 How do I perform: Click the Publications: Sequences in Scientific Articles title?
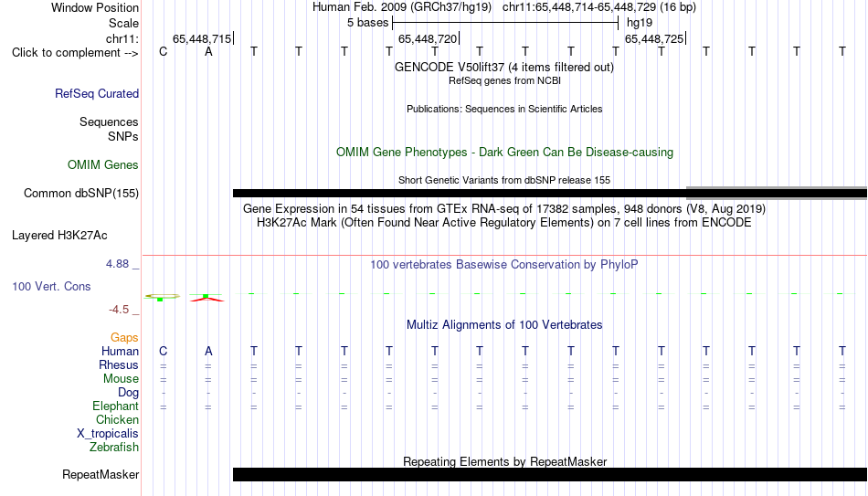(504, 109)
